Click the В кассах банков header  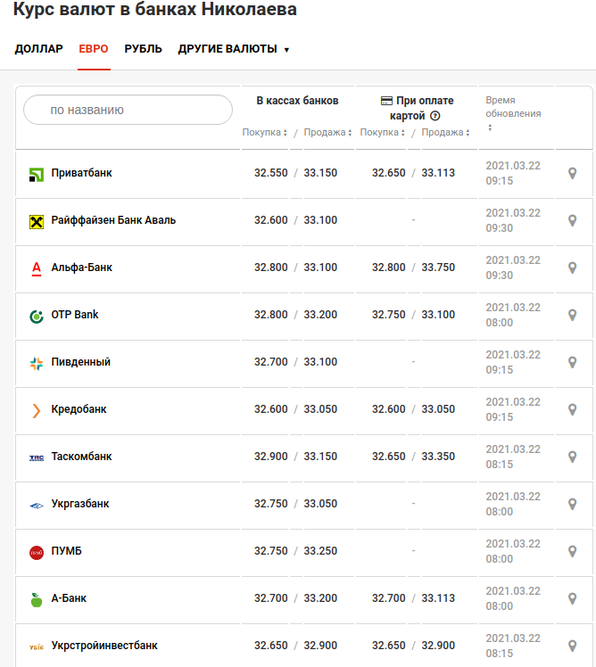point(297,101)
